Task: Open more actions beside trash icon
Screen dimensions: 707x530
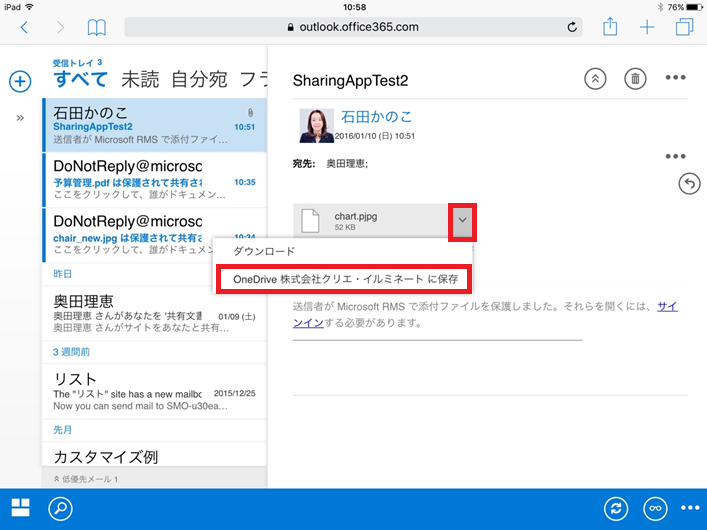Action: tap(675, 78)
